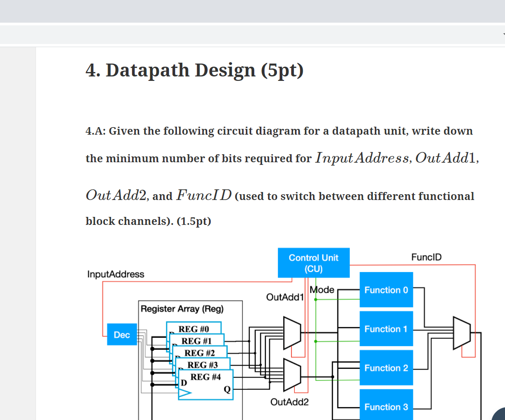Click the REG #0 register

193,329
